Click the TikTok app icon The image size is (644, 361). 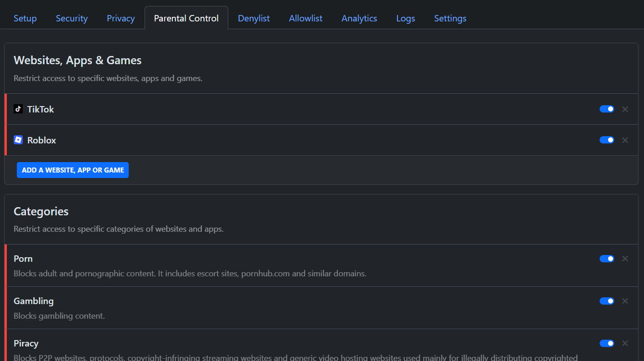[18, 109]
